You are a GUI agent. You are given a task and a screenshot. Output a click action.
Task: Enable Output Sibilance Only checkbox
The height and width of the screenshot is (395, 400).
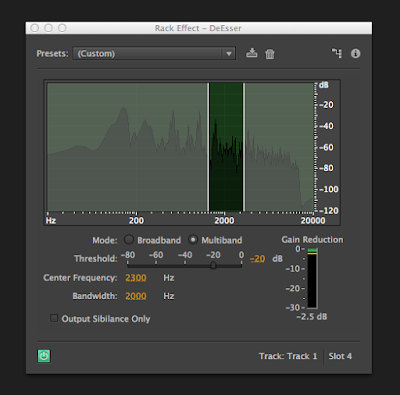(x=54, y=318)
